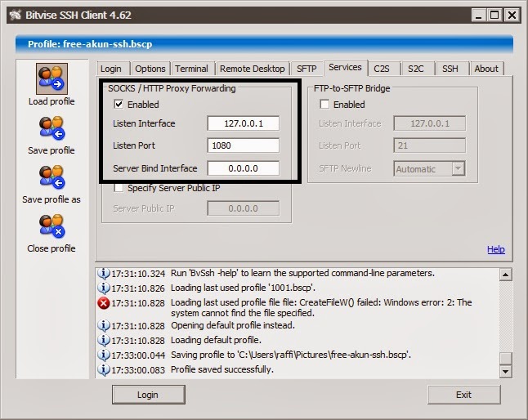Minimize the Bitvise SSH Client window
Viewport: 528px width, 420px height.
pos(478,16)
